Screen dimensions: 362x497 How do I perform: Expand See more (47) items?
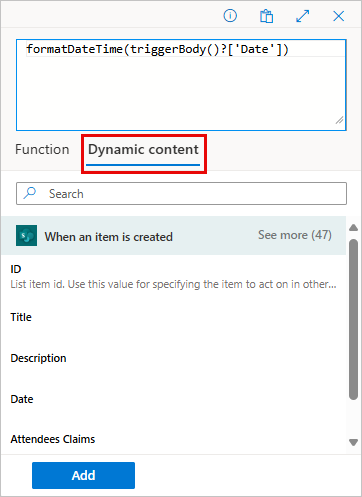point(295,235)
